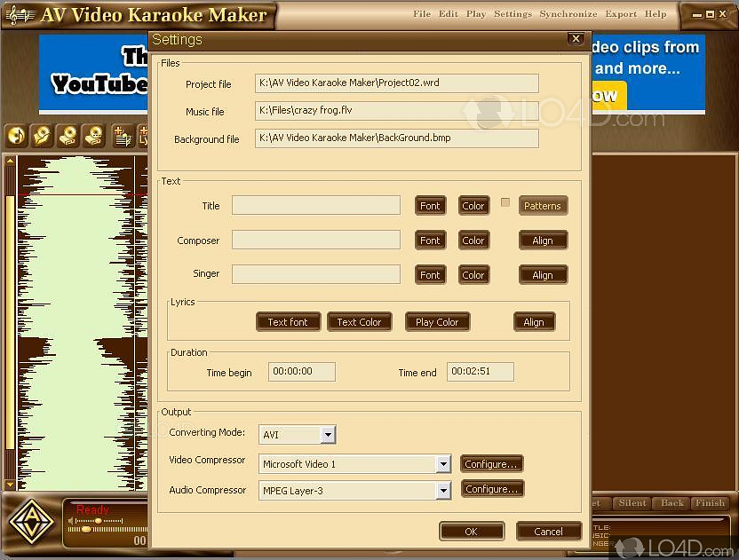Open the Export menu
This screenshot has height=560, width=739.
tap(621, 13)
